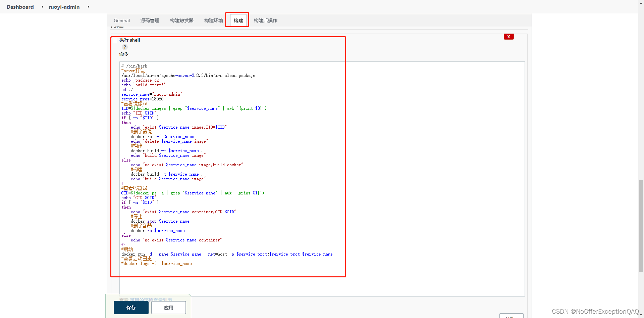
Task: Click the service_name="ruoyi-admin" line
Action: coord(152,94)
